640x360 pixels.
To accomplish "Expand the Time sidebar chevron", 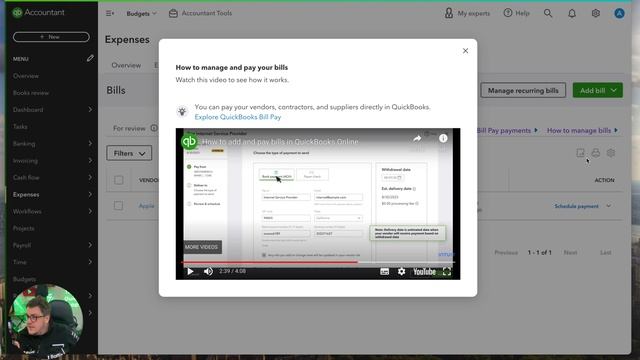I will click(x=90, y=262).
